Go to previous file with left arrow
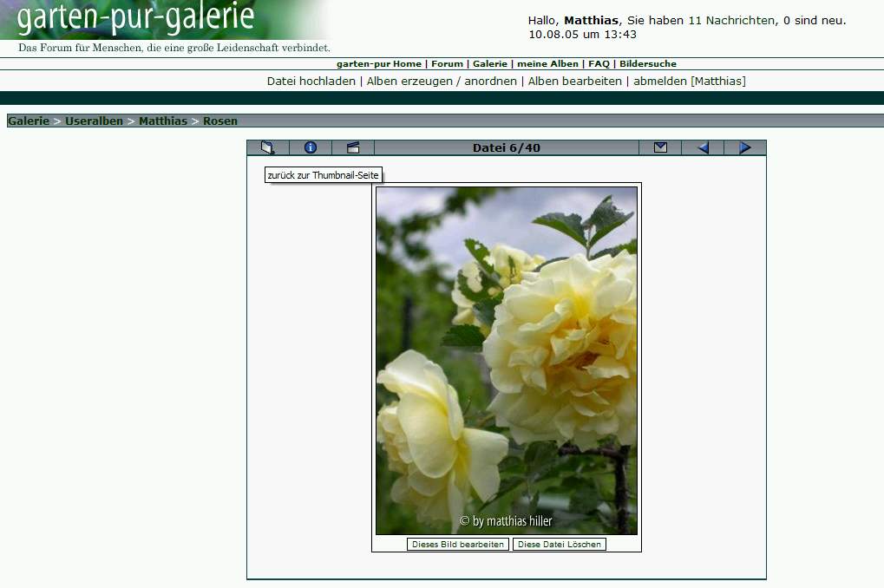Image resolution: width=884 pixels, height=588 pixels. (x=703, y=147)
